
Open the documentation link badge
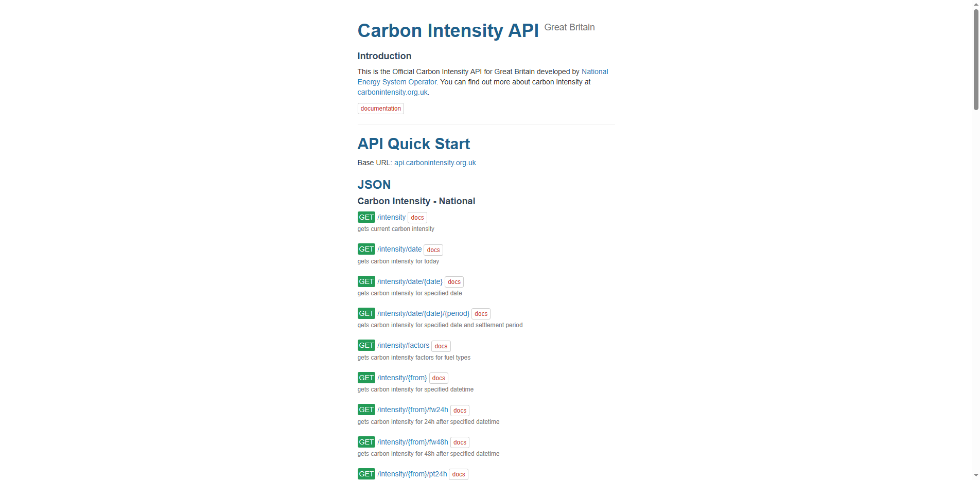[x=380, y=109]
